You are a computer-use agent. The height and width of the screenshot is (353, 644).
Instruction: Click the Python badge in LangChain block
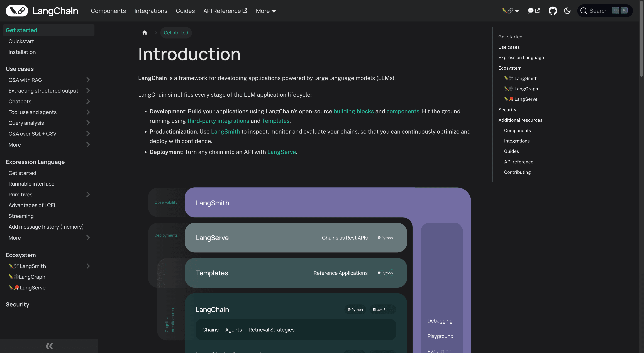click(355, 310)
